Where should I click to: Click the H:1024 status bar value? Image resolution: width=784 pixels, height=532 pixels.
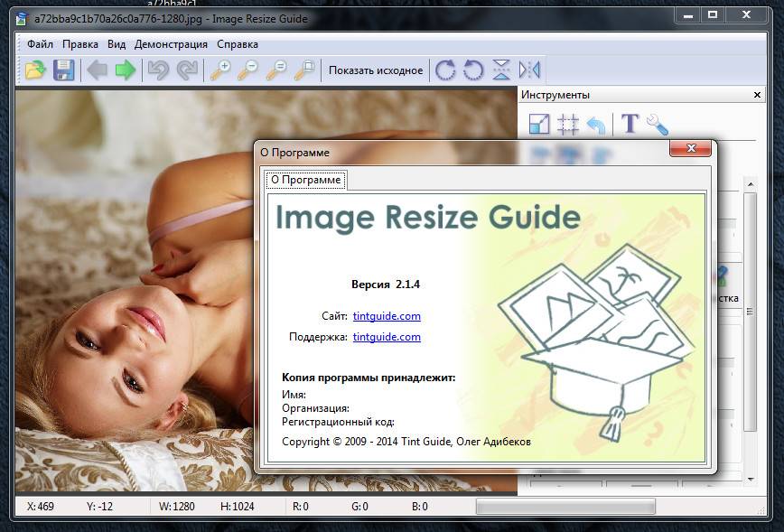pos(237,507)
